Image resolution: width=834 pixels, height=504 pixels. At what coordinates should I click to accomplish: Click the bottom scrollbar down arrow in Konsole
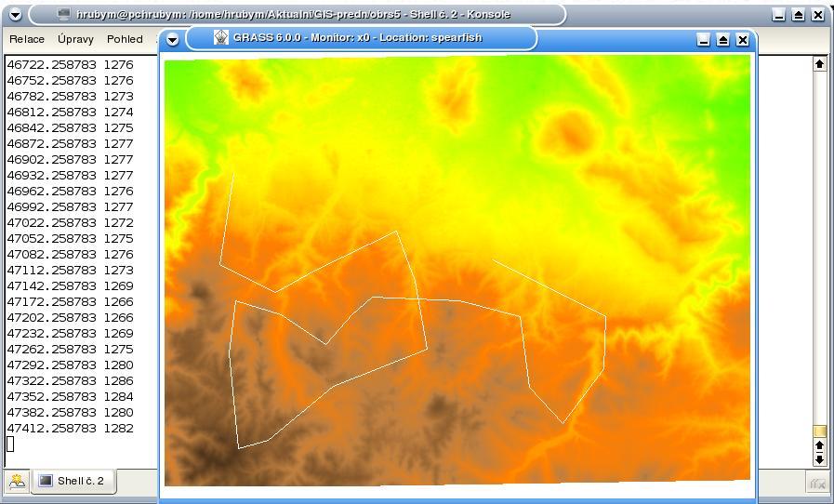coord(819,459)
